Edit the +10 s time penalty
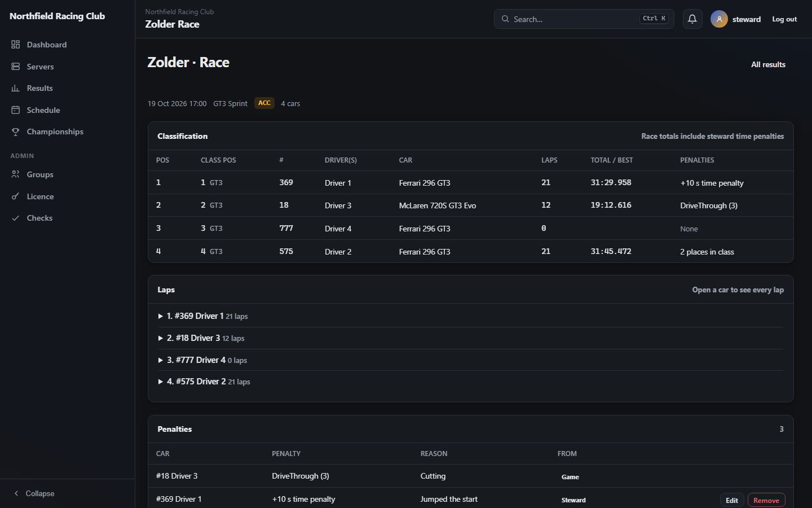 (732, 500)
